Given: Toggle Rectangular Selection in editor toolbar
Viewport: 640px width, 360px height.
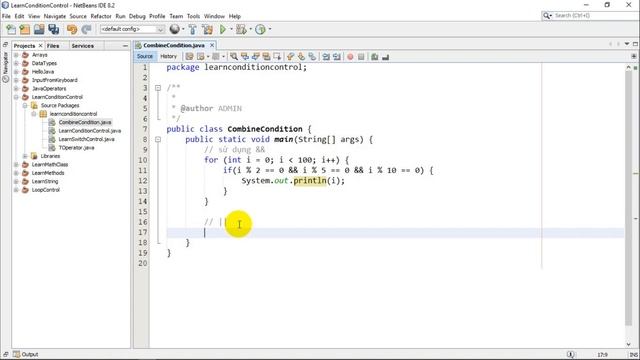Looking at the screenshot, I should [277, 57].
